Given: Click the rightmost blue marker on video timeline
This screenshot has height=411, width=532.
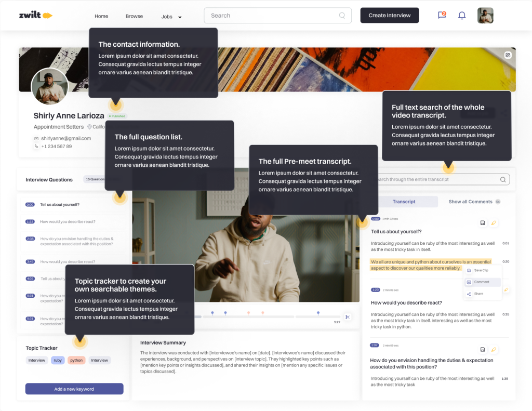Looking at the screenshot, I should point(318,313).
